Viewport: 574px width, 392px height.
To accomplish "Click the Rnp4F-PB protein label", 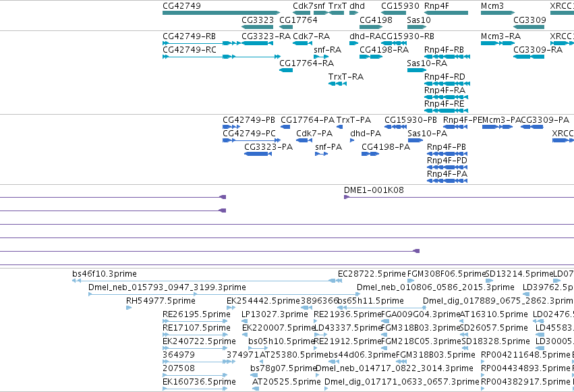I will pos(447,147).
